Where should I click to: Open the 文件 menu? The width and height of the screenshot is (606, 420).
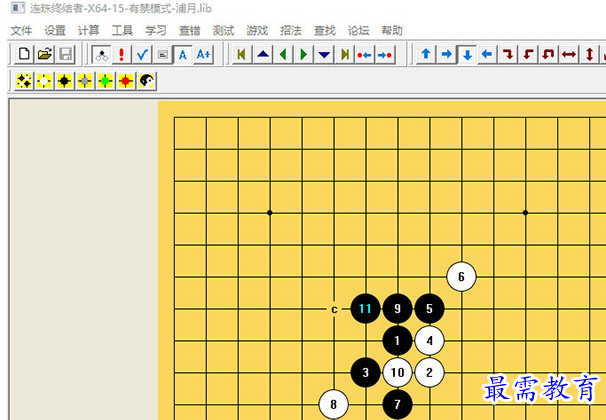coord(21,31)
